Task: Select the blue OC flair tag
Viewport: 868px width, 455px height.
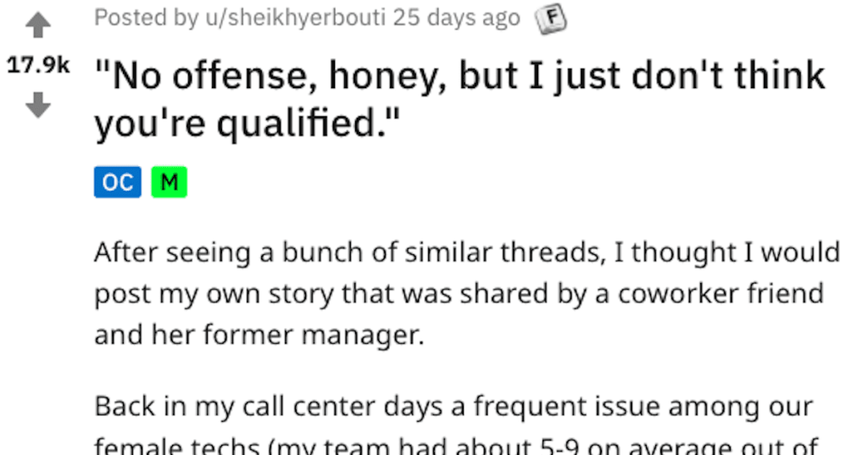Action: point(117,182)
